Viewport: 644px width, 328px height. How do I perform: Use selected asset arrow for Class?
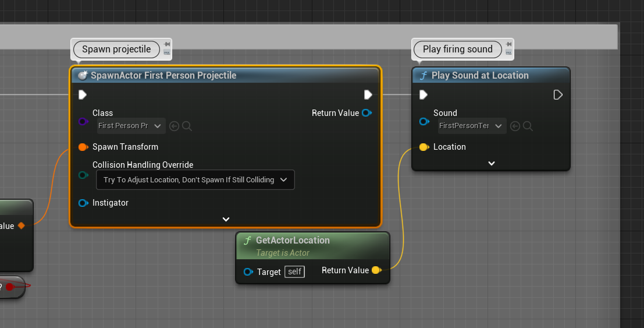174,126
